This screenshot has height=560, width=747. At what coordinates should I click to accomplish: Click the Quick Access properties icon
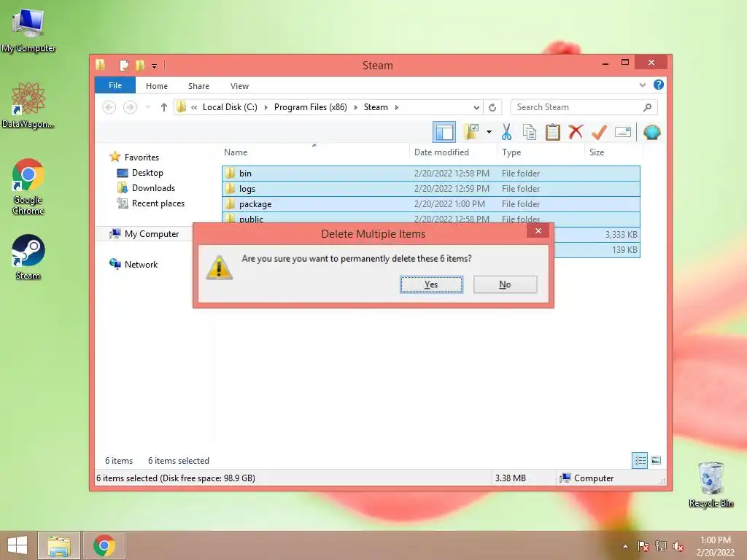click(x=124, y=65)
